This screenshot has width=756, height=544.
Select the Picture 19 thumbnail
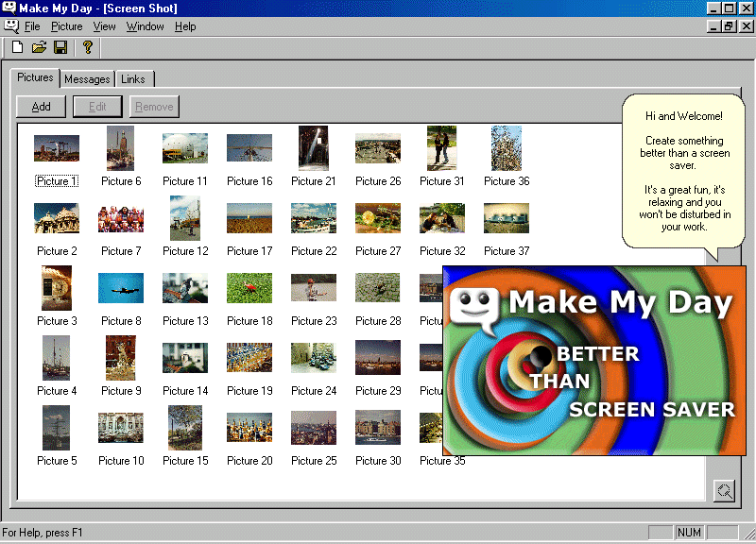[x=249, y=358]
